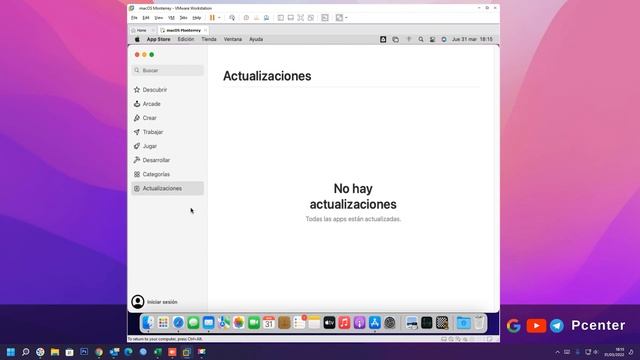Open the Tienda menu
The height and width of the screenshot is (360, 640).
click(x=209, y=40)
